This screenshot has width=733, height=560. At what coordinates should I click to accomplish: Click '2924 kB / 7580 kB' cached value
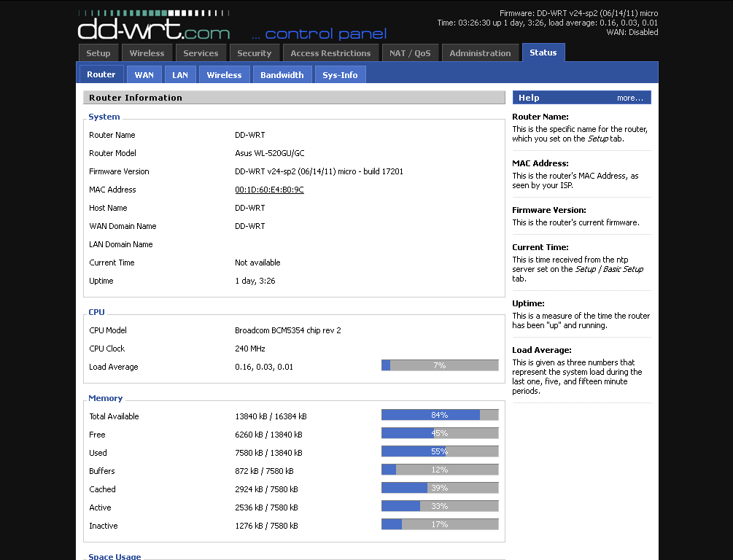pyautogui.click(x=266, y=489)
